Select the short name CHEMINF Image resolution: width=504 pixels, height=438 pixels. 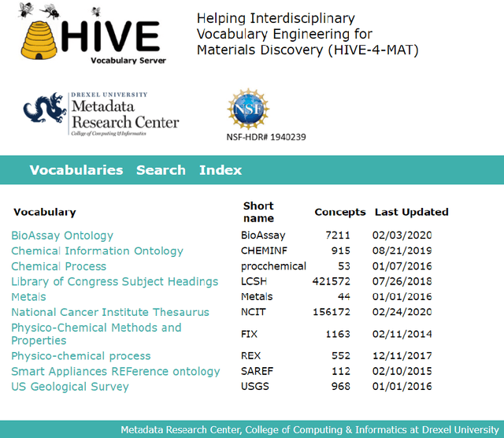pyautogui.click(x=265, y=251)
